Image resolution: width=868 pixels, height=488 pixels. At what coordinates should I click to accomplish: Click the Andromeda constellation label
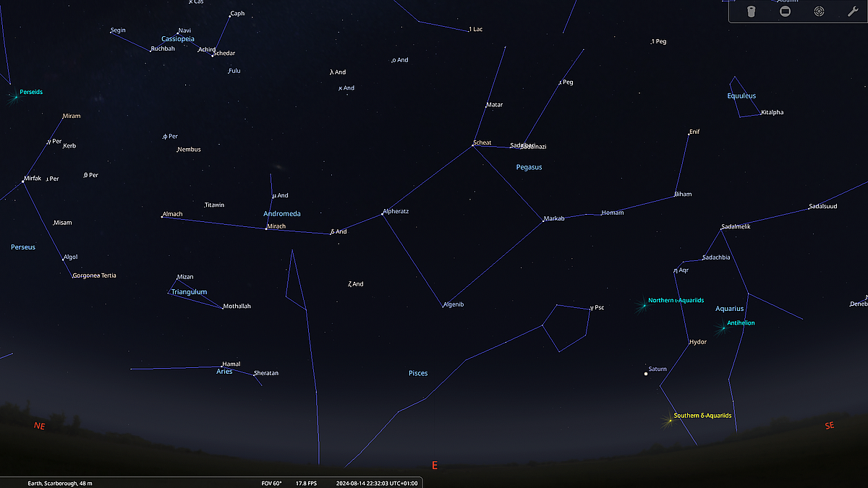coord(282,214)
